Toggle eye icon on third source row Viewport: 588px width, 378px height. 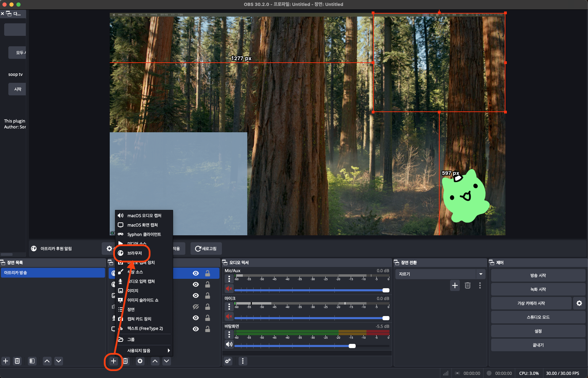[x=196, y=296]
